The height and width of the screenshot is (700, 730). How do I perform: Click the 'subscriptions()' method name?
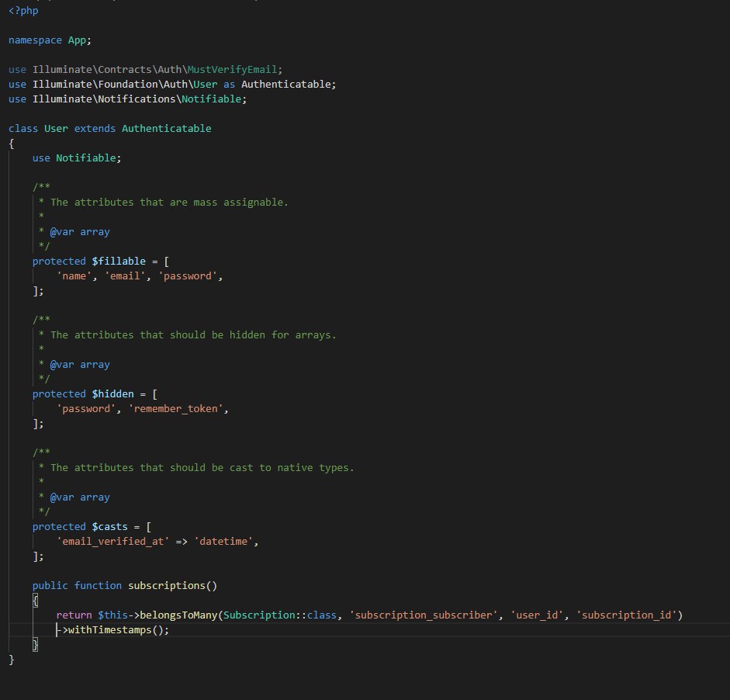click(x=172, y=585)
